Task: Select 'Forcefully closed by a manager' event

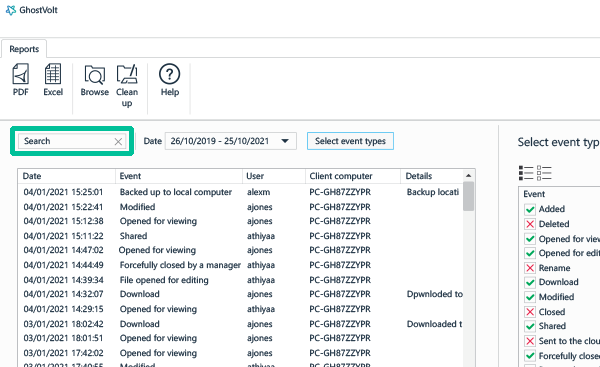Action: click(180, 265)
